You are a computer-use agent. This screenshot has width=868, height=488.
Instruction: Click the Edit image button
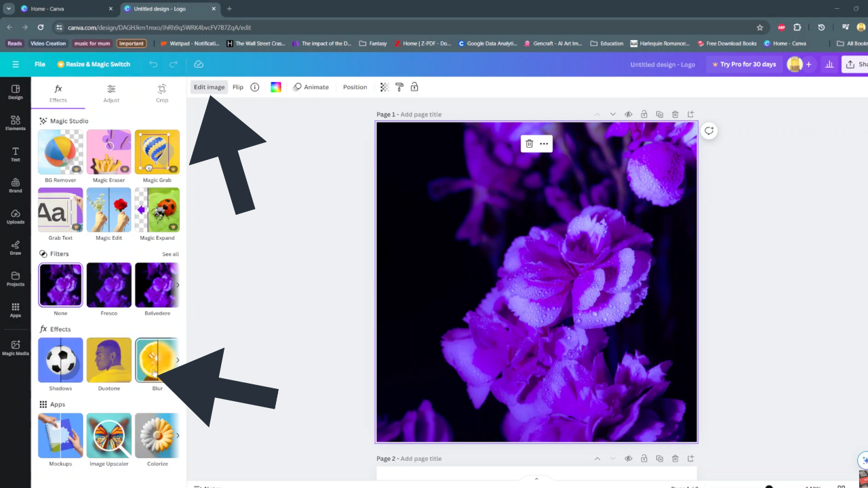(209, 87)
